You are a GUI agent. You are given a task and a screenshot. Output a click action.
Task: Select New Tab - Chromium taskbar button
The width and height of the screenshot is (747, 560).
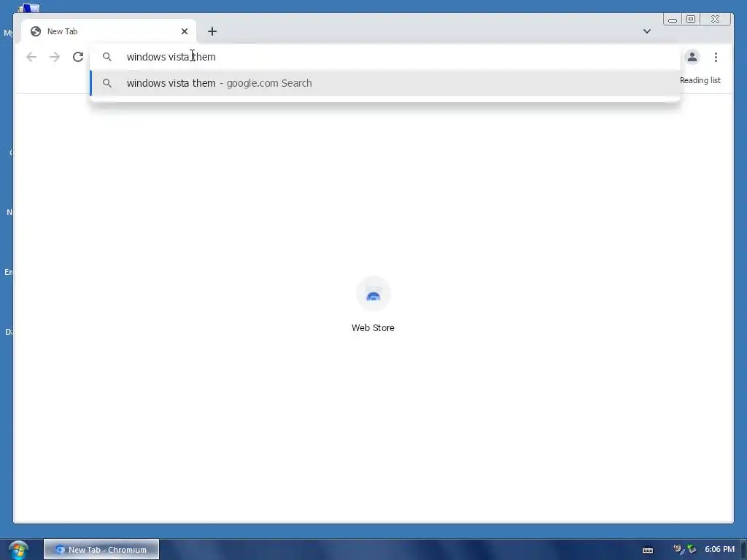101,550
